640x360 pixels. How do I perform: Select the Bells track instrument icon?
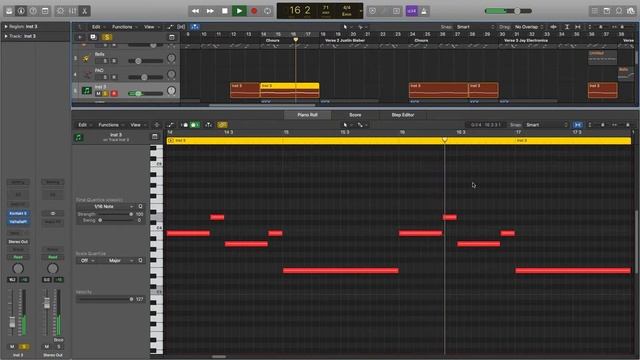pos(86,58)
